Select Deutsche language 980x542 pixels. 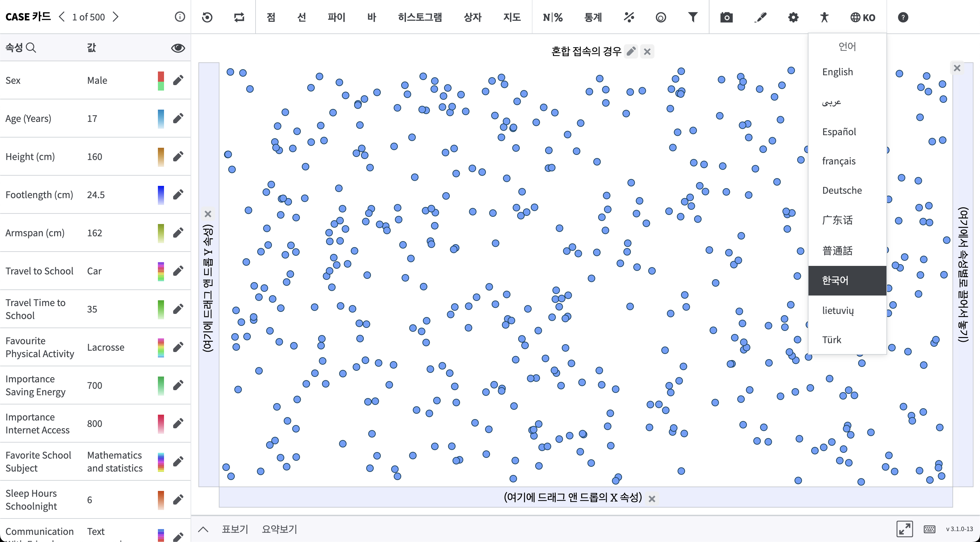(847, 190)
